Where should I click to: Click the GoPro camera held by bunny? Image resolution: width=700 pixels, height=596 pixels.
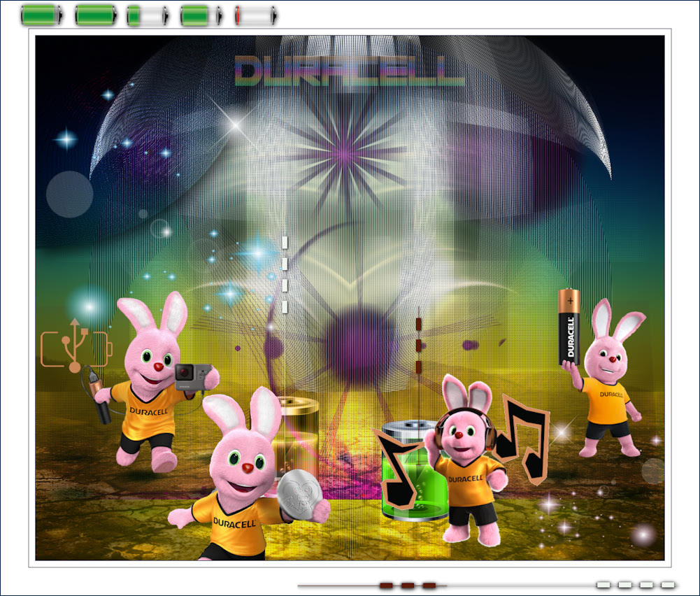coord(192,376)
